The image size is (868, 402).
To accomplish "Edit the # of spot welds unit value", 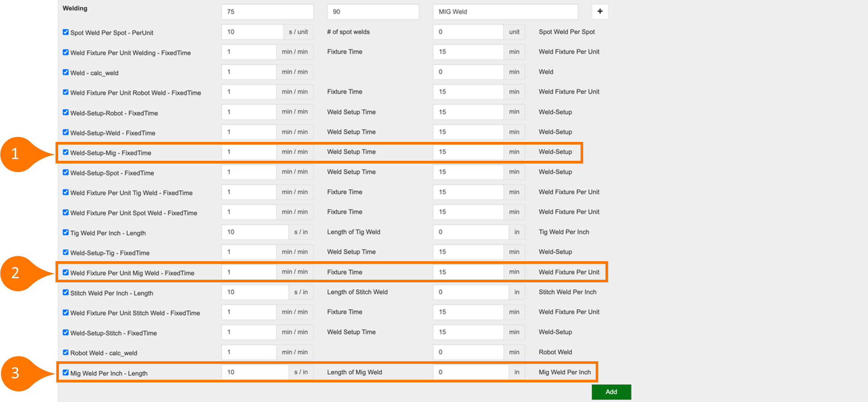I will [468, 32].
